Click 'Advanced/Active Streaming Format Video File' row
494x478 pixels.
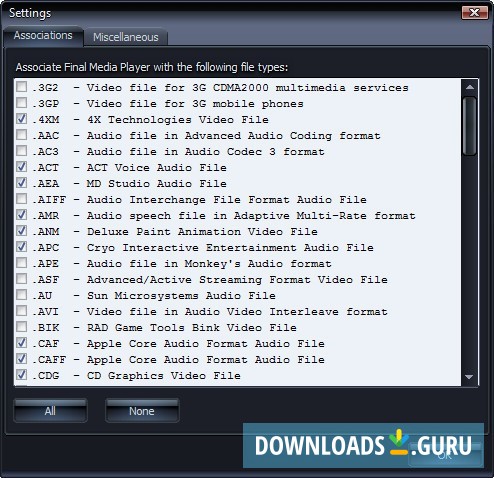coord(237,280)
